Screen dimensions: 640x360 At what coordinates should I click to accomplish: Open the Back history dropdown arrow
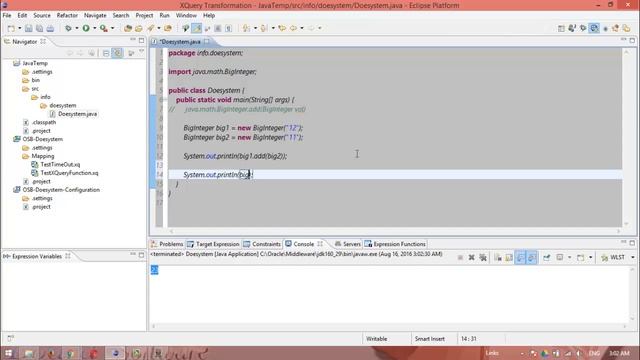[x=302, y=28]
